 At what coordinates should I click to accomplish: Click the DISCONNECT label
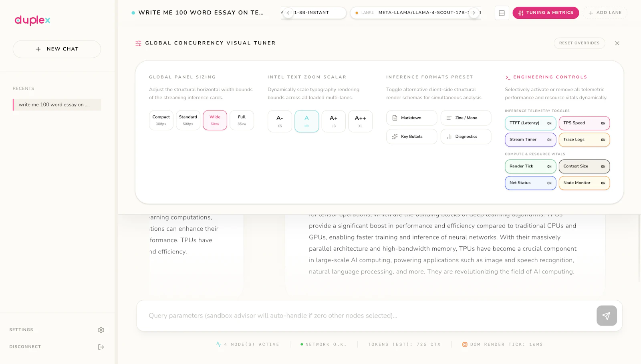coord(25,347)
